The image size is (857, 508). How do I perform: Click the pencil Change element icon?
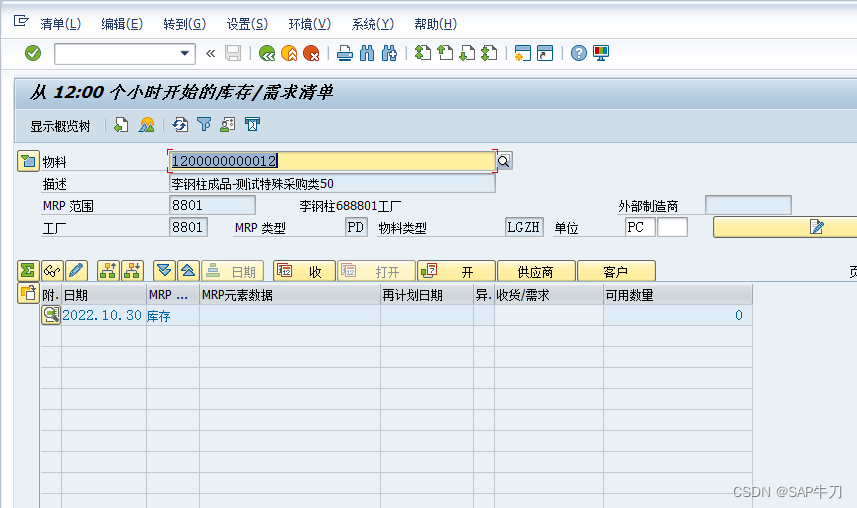(x=77, y=271)
